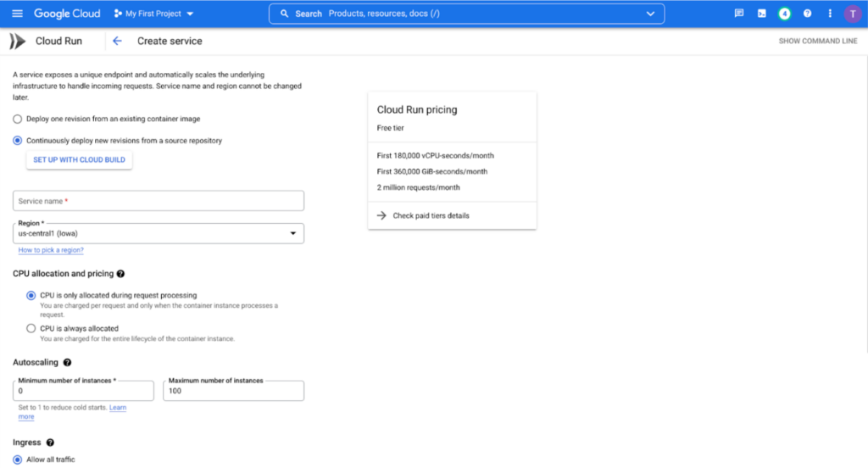Click the Maximum number of instances field
Viewport: 868px width, 468px height.
[x=233, y=391]
